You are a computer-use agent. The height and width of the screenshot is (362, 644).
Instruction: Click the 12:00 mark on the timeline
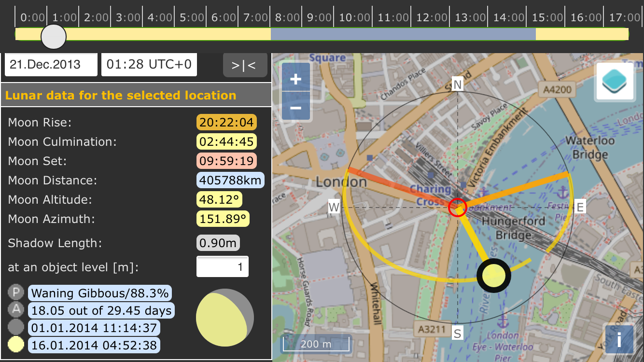click(431, 17)
